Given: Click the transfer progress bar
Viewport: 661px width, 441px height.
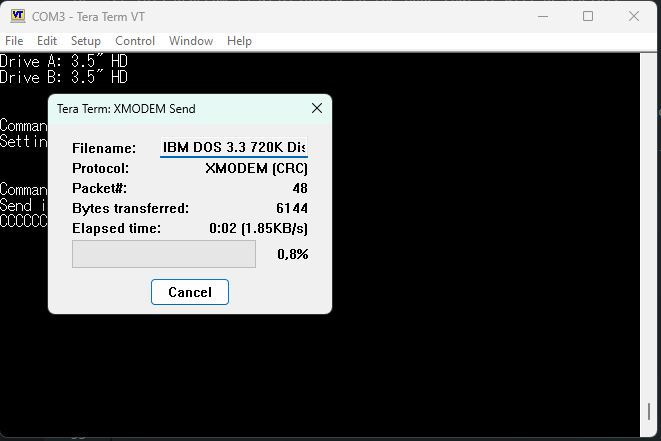Looking at the screenshot, I should [164, 254].
